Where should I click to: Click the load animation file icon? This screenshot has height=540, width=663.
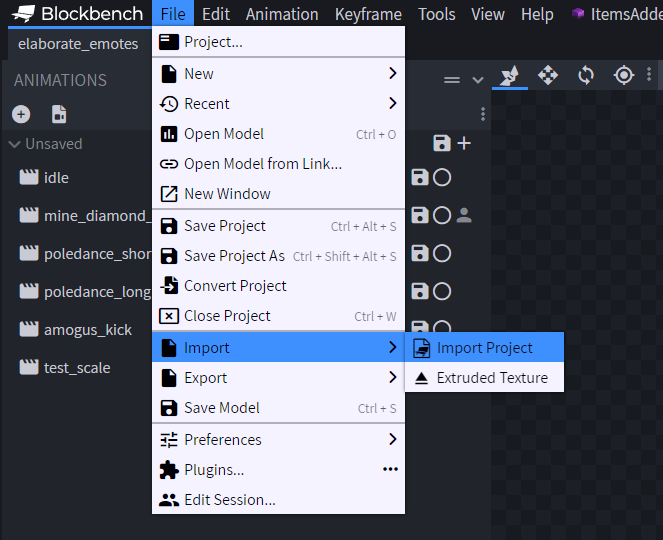pyautogui.click(x=59, y=114)
